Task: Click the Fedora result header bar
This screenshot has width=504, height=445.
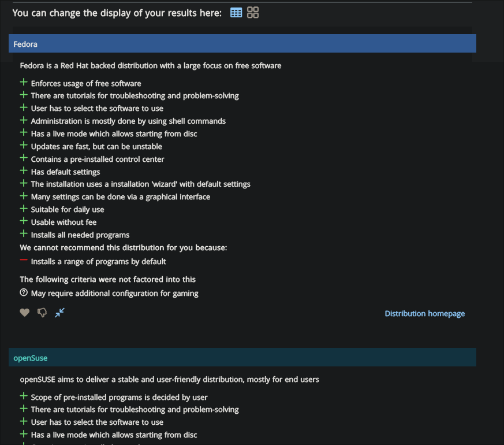Action: pos(242,43)
